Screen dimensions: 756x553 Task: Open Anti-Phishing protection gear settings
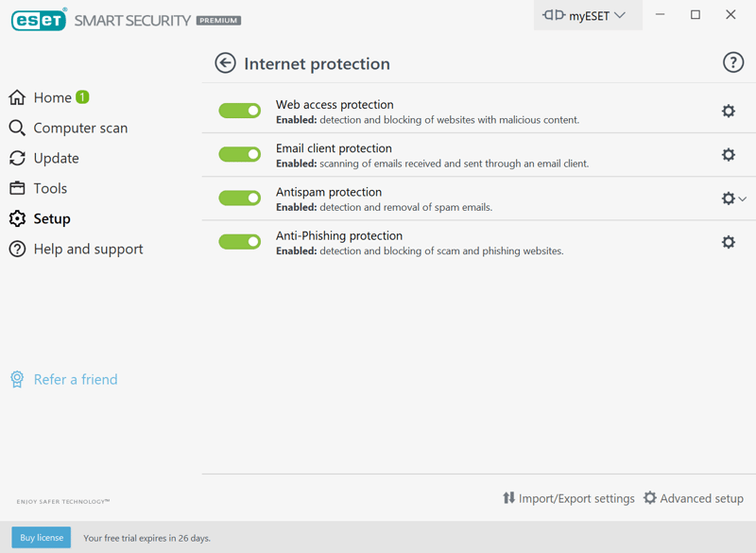pos(728,242)
